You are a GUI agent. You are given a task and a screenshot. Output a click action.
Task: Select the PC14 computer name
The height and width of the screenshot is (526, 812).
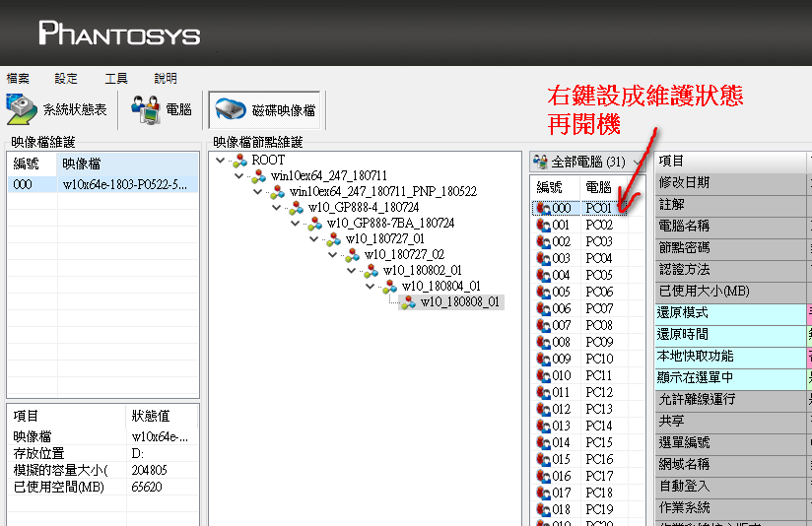[599, 426]
